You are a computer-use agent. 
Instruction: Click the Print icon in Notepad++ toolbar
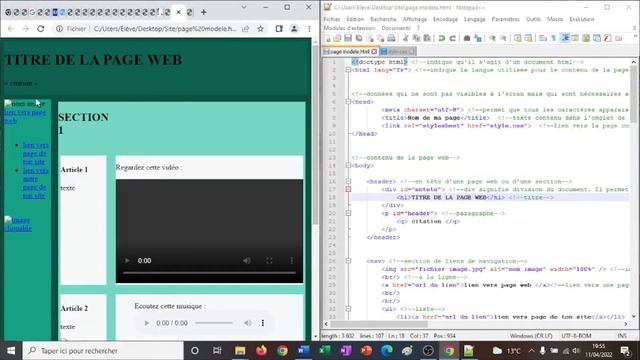(x=391, y=38)
